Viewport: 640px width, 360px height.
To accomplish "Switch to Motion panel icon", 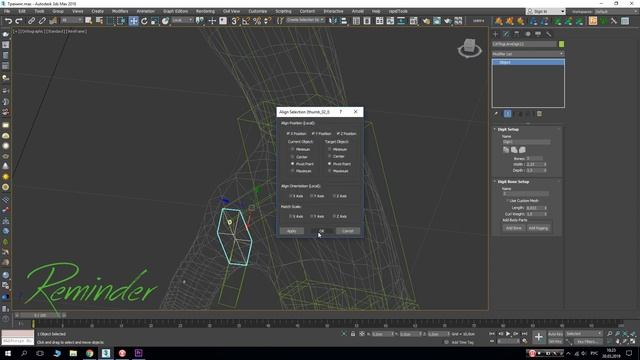I will (x=528, y=34).
